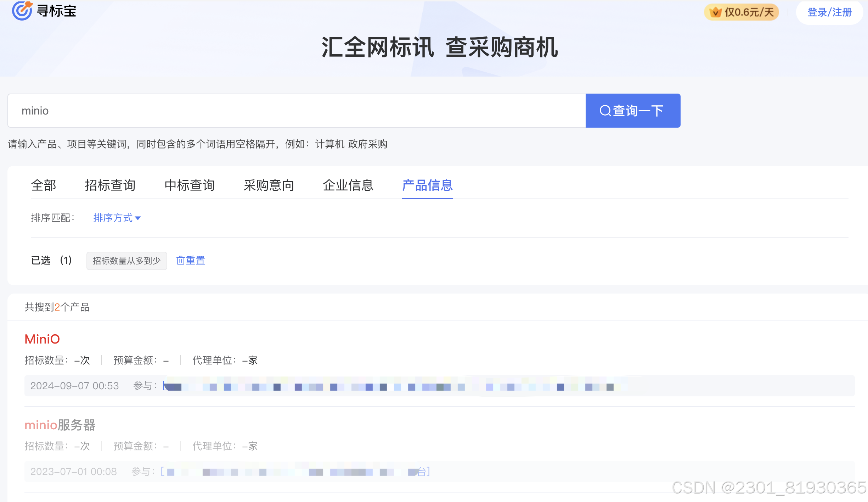Open the MiniO product result
868x502 pixels.
click(42, 339)
